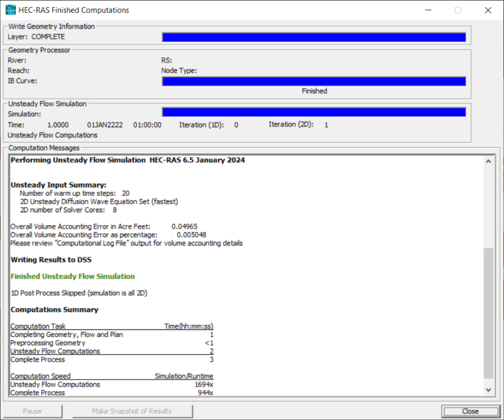This screenshot has height=420, width=504.
Task: Click the messages scrollbar down arrow
Action: (x=488, y=390)
